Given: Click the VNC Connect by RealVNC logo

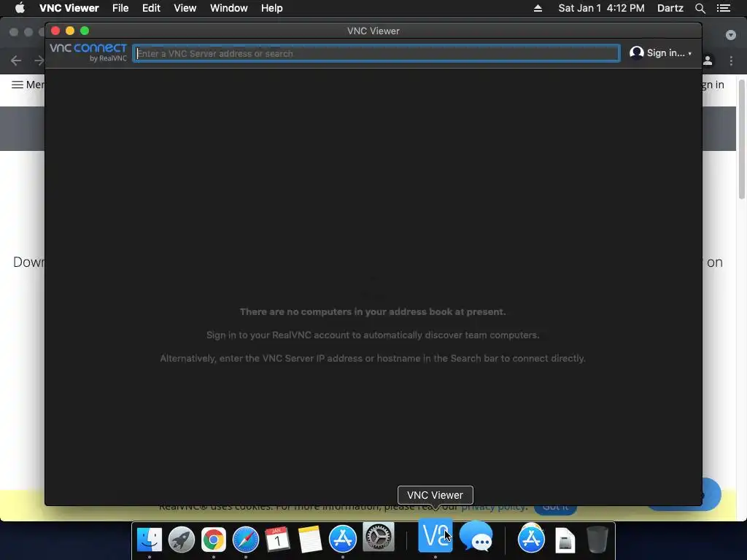Looking at the screenshot, I should click(88, 52).
